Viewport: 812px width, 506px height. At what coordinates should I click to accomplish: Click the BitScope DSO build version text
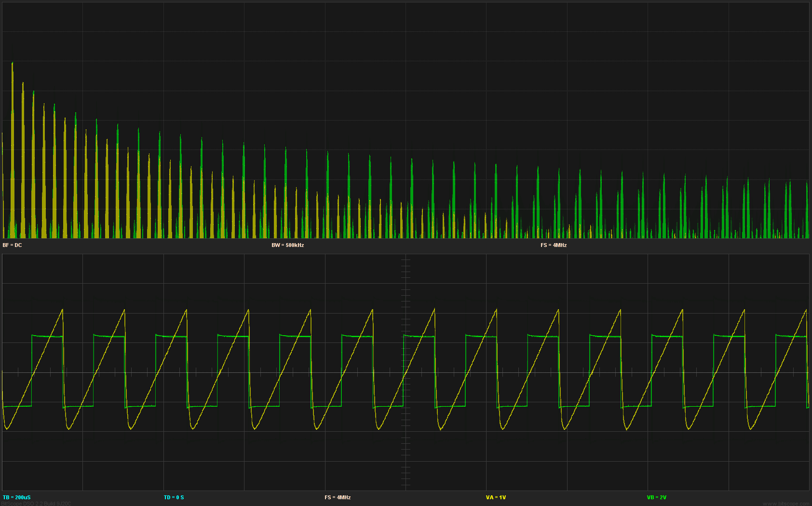pos(36,504)
